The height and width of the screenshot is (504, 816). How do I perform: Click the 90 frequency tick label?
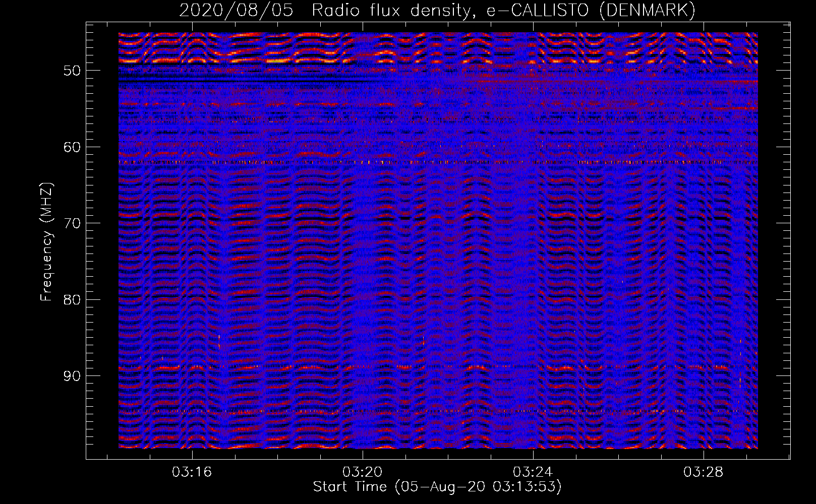[72, 376]
